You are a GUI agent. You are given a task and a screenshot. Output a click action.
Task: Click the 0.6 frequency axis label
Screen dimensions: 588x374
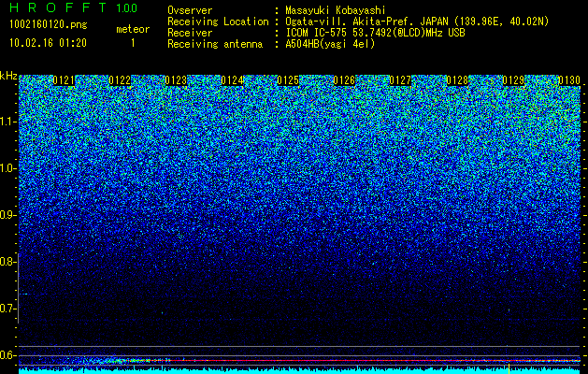click(x=7, y=355)
